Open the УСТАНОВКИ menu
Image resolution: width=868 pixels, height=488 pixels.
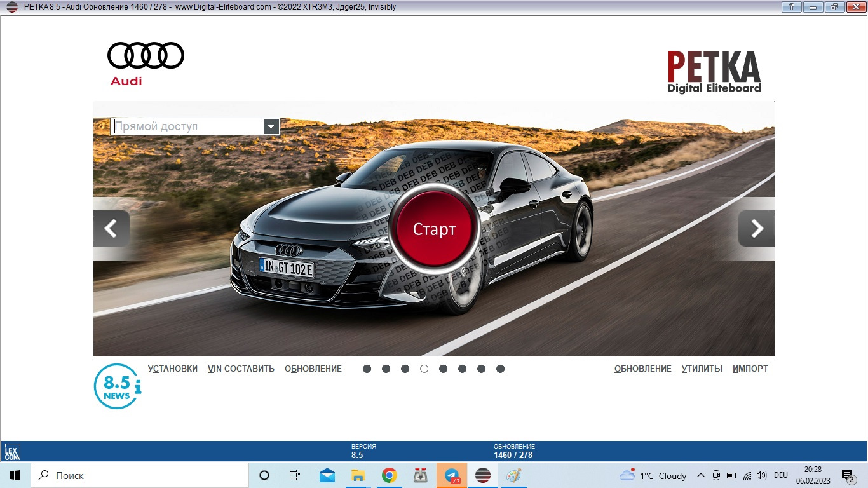[x=173, y=369]
